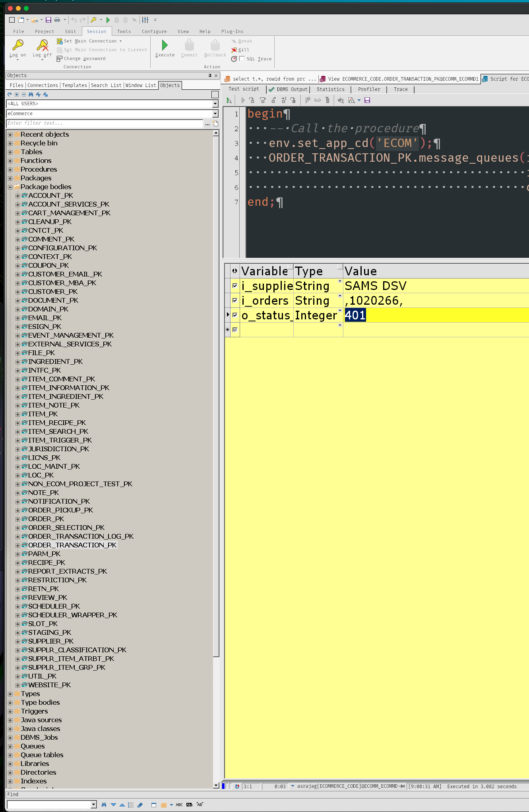529x812 pixels.
Task: Open the <ALL USERS> dropdown
Action: 215,104
